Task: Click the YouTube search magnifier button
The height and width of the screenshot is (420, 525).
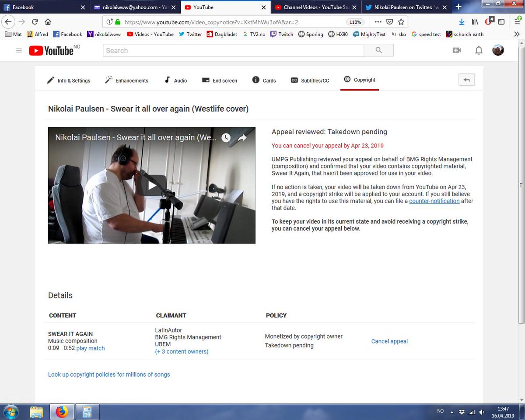Action: point(379,50)
